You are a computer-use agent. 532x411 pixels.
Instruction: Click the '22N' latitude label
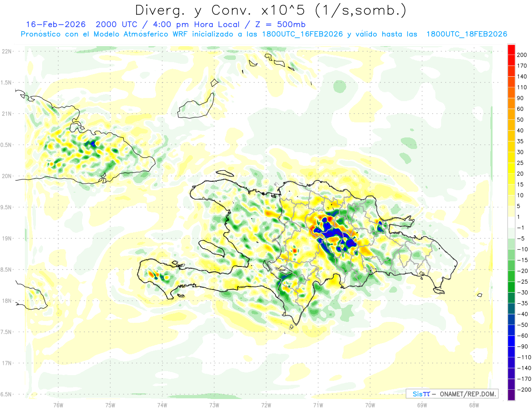(x=7, y=51)
